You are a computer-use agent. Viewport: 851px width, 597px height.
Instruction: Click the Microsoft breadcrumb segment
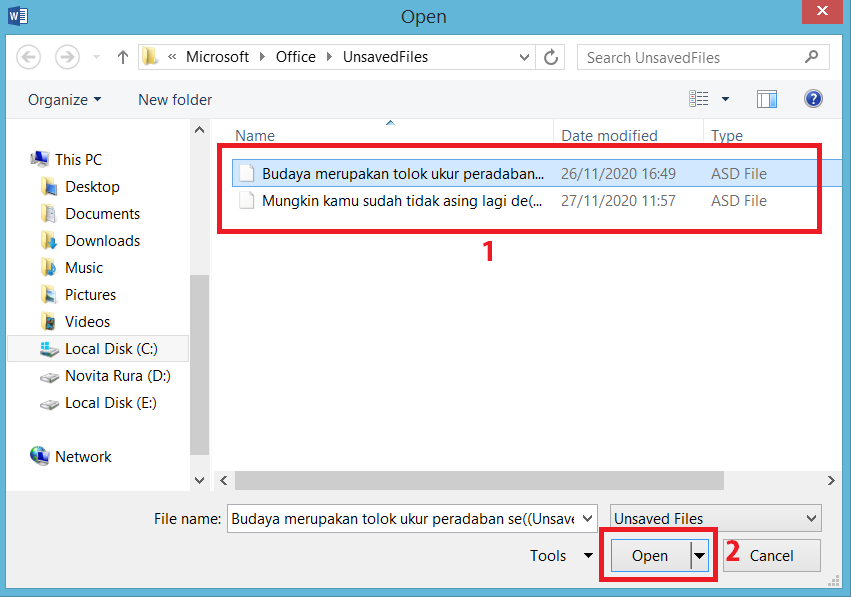point(217,57)
